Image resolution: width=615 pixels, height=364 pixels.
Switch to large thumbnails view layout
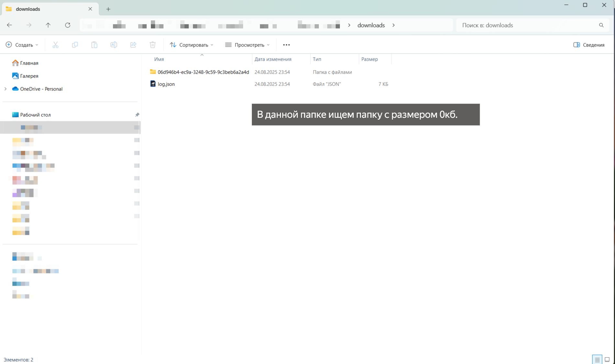pos(607,359)
